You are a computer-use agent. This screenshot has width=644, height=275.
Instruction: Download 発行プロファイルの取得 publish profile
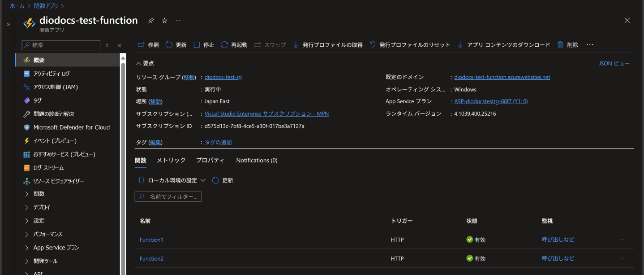[x=327, y=45]
